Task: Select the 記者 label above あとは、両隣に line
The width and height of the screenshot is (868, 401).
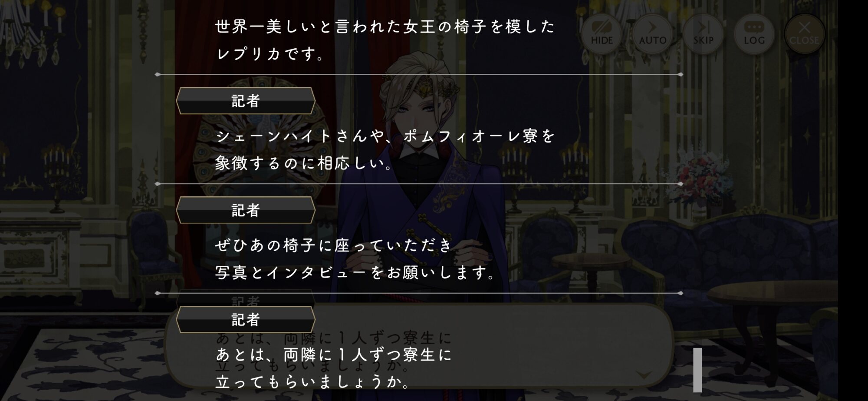Action: coord(246,320)
